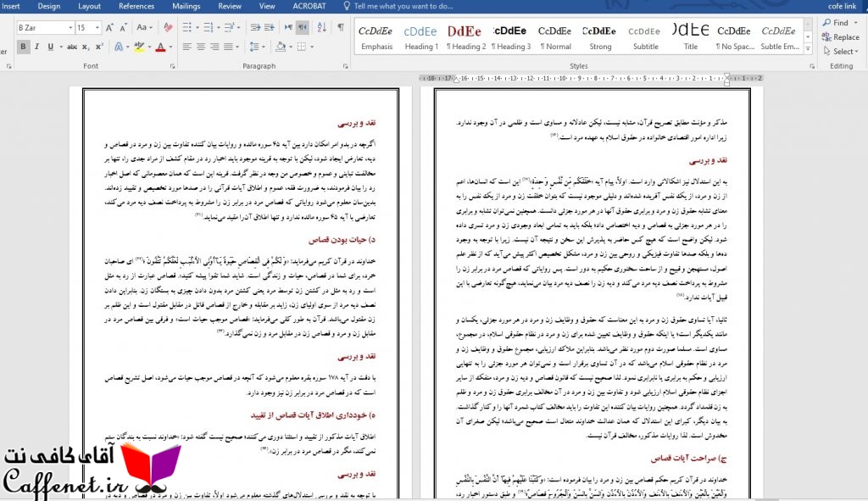Click the Text Effects icon

coord(119,47)
